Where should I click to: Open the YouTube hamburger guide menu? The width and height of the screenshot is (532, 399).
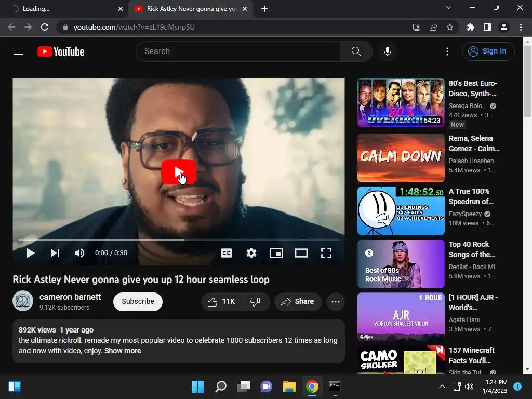[x=19, y=51]
